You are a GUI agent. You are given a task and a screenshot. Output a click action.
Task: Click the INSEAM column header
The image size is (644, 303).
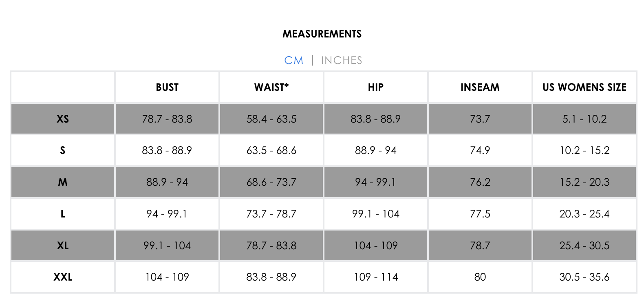(480, 87)
